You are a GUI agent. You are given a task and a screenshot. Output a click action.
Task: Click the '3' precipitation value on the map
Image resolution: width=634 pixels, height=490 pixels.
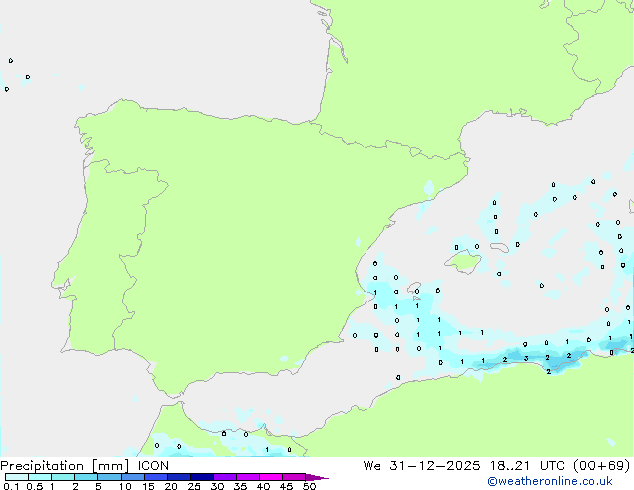(x=526, y=358)
